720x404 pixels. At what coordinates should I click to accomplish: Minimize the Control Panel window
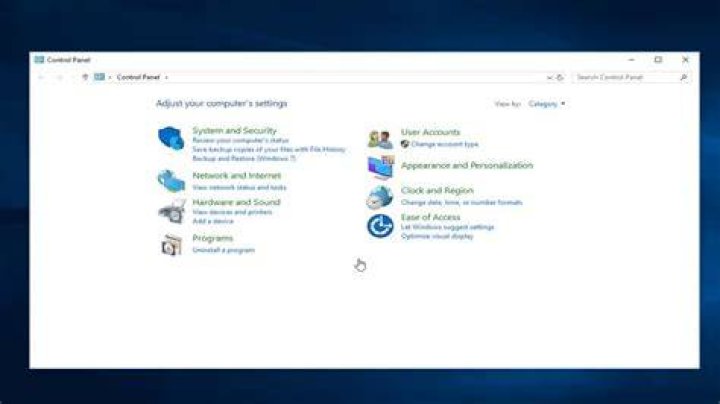pos(631,60)
